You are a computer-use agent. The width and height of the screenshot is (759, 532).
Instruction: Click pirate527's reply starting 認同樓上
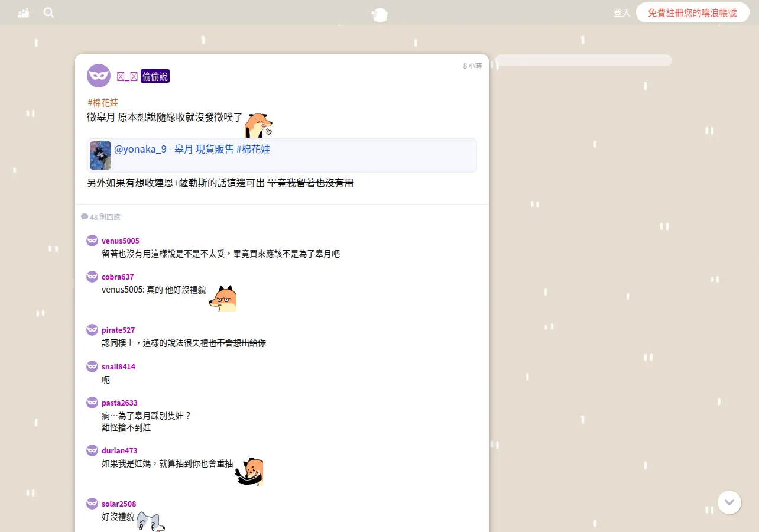pos(184,343)
